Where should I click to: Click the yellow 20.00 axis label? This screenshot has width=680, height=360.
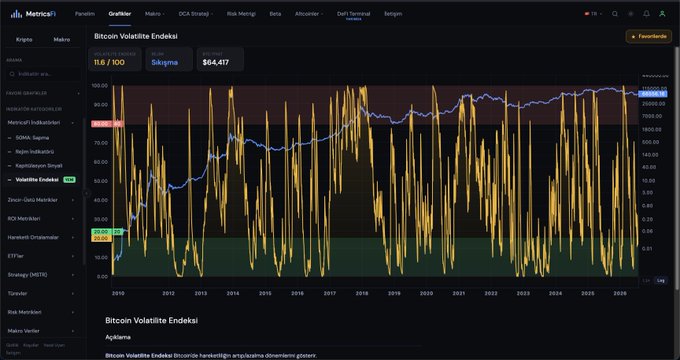(x=100, y=239)
